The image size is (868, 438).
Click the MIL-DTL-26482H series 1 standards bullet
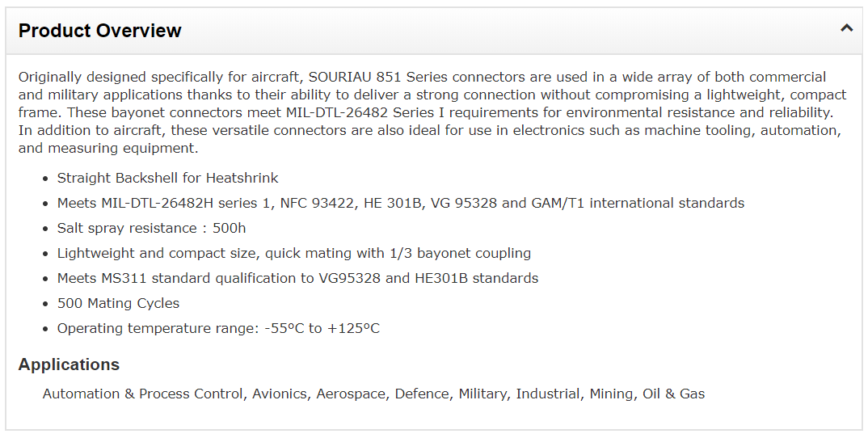click(401, 203)
